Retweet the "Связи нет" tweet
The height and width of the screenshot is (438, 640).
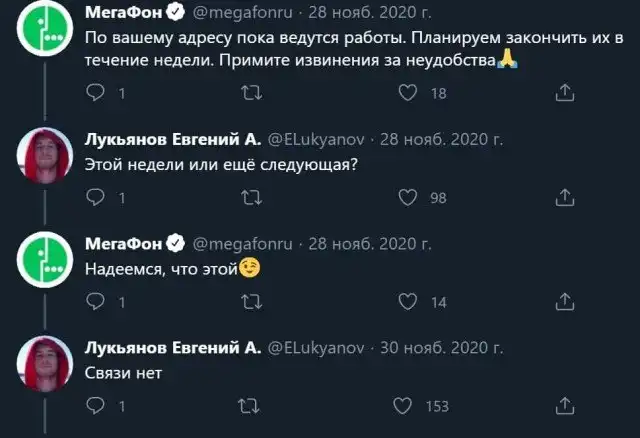click(x=252, y=406)
